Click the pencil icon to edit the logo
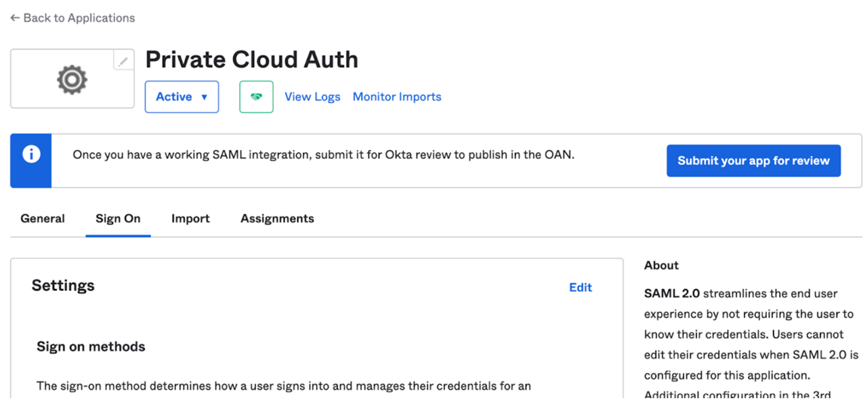This screenshot has height=407, width=868. click(123, 61)
